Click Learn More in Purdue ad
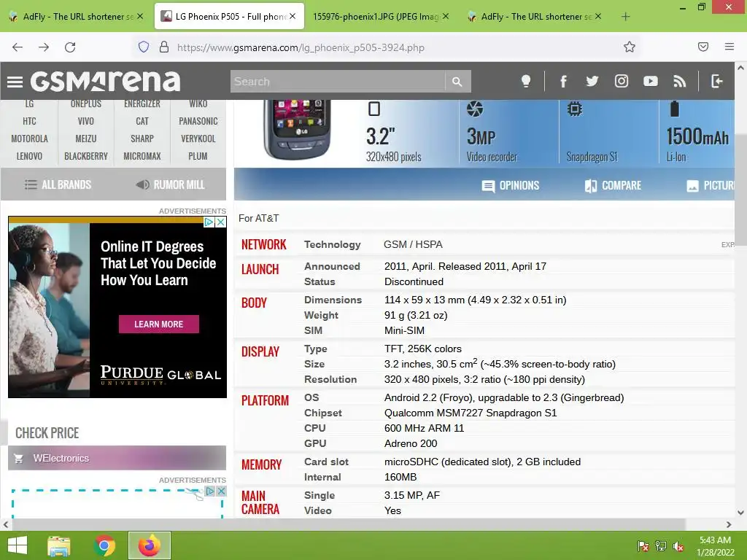Image resolution: width=747 pixels, height=560 pixels. tap(158, 324)
